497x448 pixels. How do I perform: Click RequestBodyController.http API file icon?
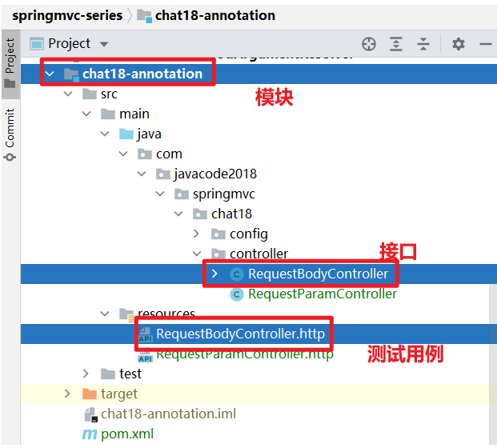(145, 334)
